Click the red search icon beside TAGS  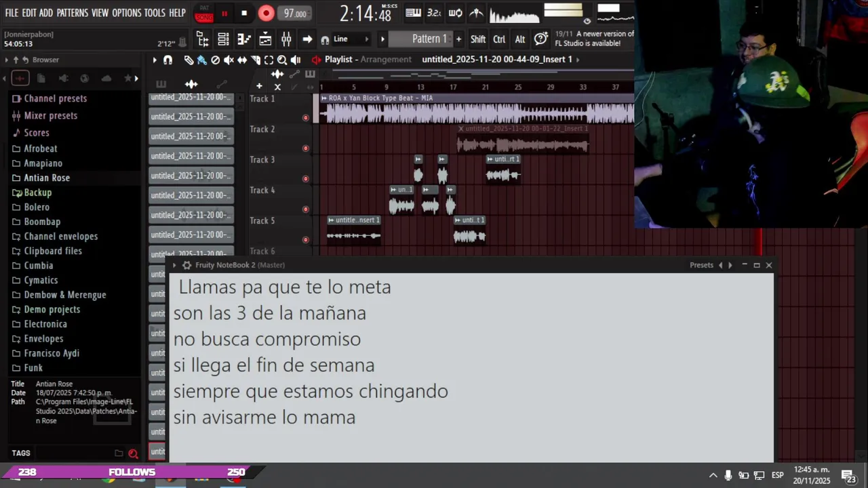click(133, 453)
